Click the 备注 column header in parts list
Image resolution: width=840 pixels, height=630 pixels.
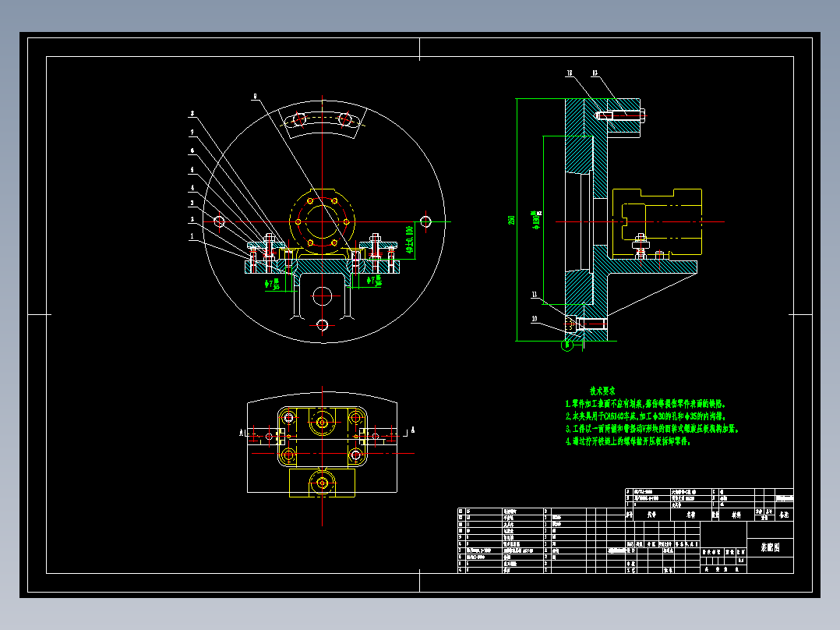click(784, 515)
